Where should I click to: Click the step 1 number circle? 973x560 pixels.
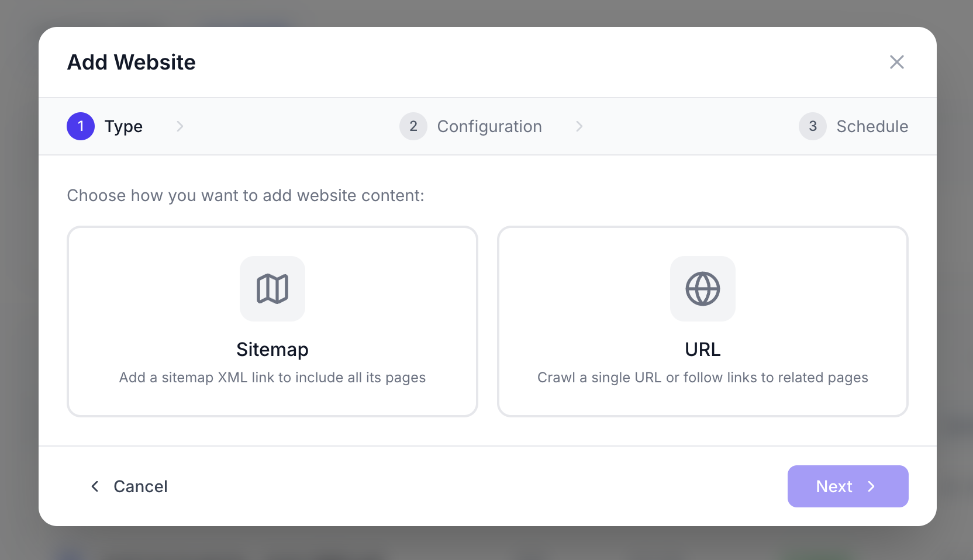[x=81, y=126]
